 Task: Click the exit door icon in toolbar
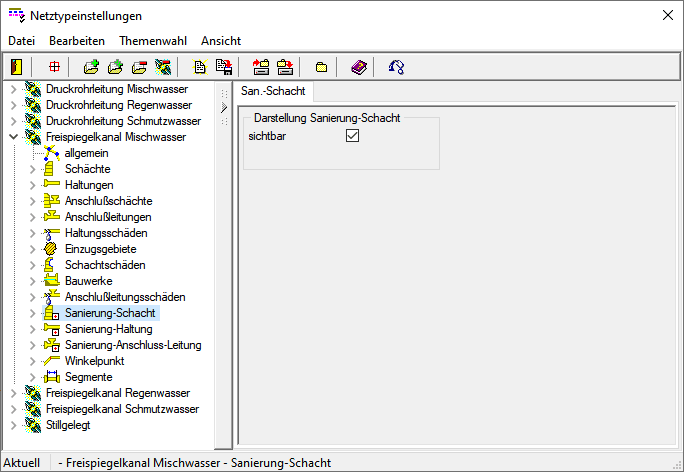(16, 67)
